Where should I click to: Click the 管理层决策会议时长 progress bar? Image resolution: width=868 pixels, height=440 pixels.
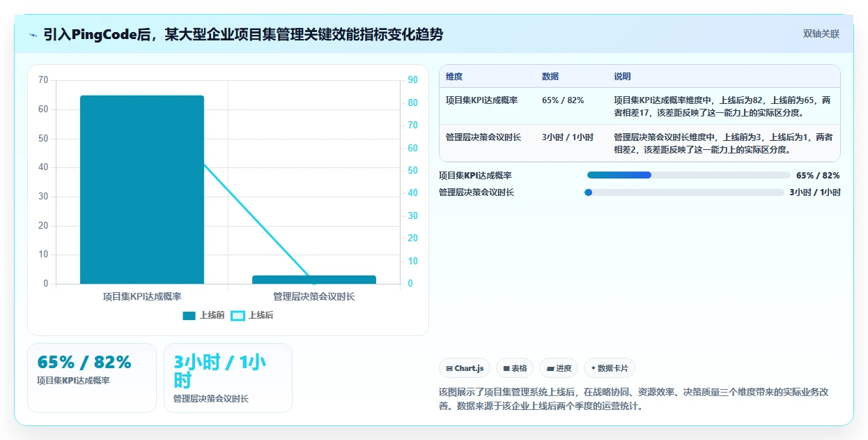(684, 192)
